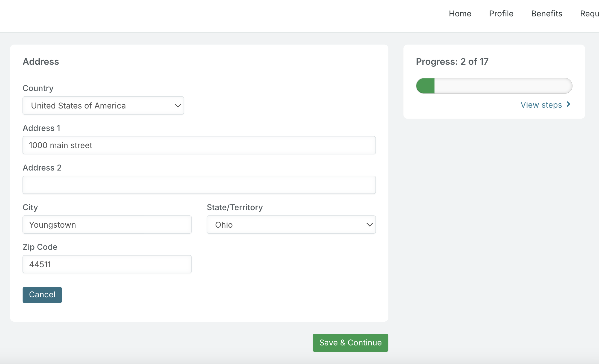Click the View steps chevron arrow icon
Screen dimensions: 599x364
click(x=568, y=104)
